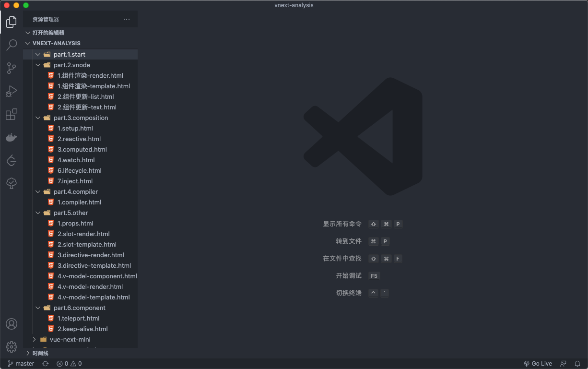Image resolution: width=588 pixels, height=369 pixels.
Task: Click the master branch indicator
Action: [21, 364]
